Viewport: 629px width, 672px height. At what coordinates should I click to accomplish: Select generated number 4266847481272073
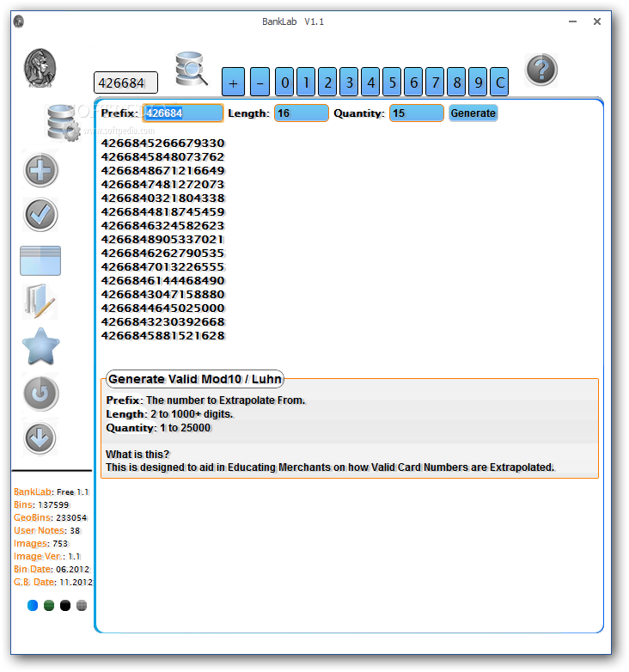point(162,184)
